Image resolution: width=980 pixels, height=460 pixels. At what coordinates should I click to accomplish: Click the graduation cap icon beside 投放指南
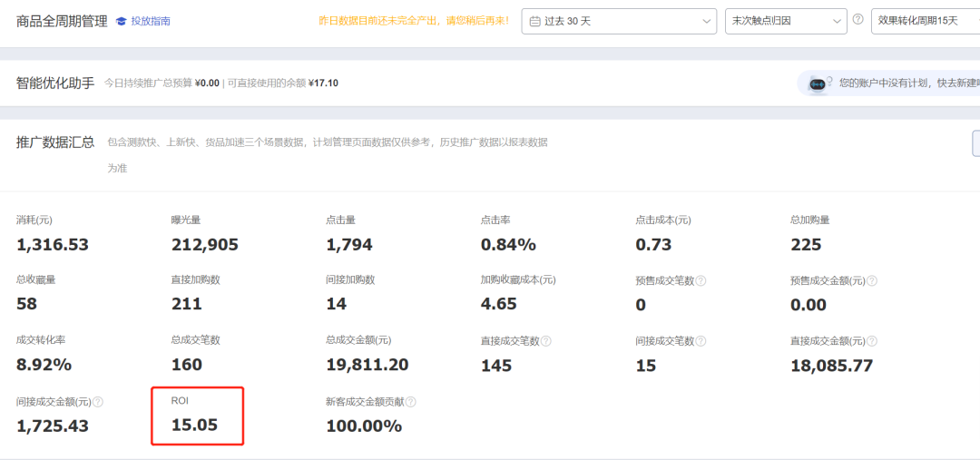122,21
